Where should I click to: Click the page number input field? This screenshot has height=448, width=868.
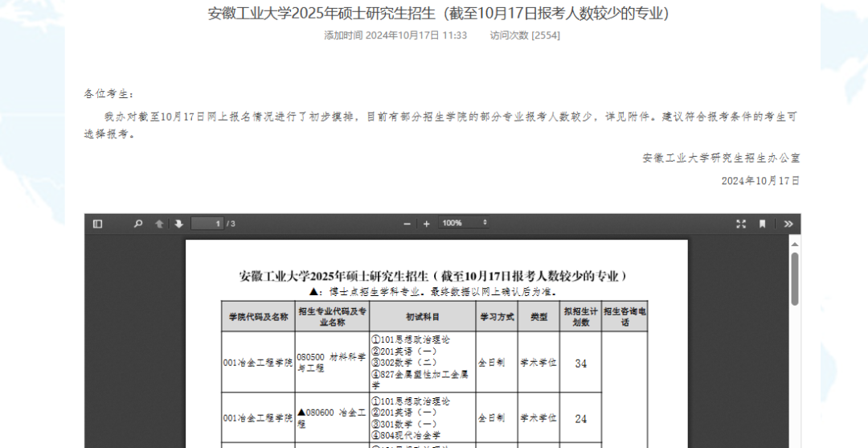click(207, 224)
